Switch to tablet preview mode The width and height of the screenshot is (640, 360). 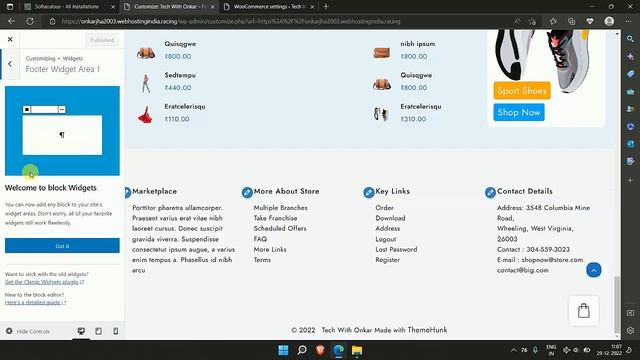pyautogui.click(x=98, y=331)
